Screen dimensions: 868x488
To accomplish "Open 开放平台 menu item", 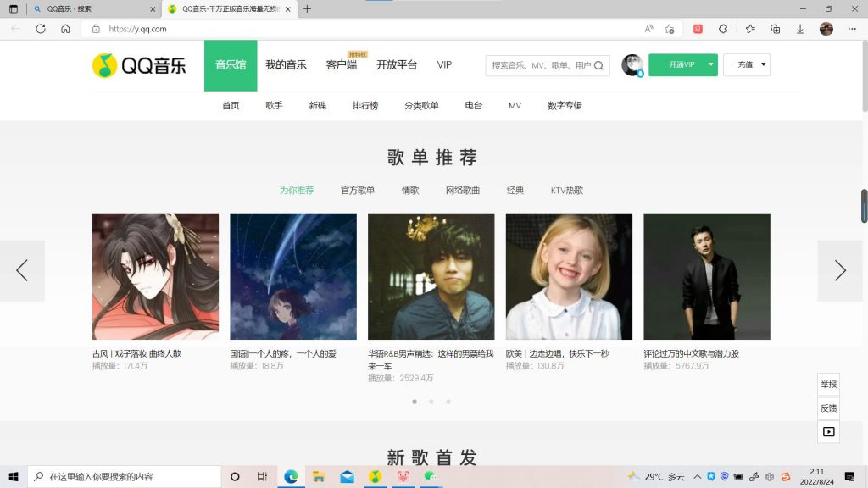I will click(397, 65).
